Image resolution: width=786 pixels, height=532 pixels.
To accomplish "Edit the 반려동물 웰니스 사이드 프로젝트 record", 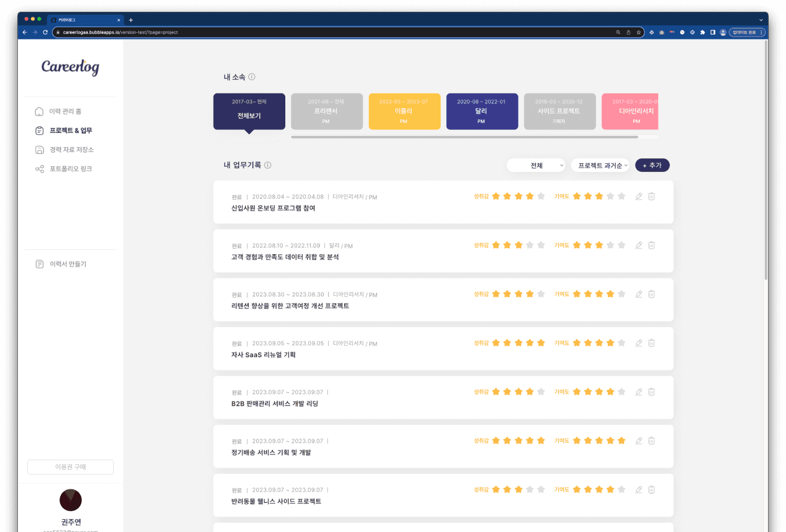I will click(x=639, y=489).
